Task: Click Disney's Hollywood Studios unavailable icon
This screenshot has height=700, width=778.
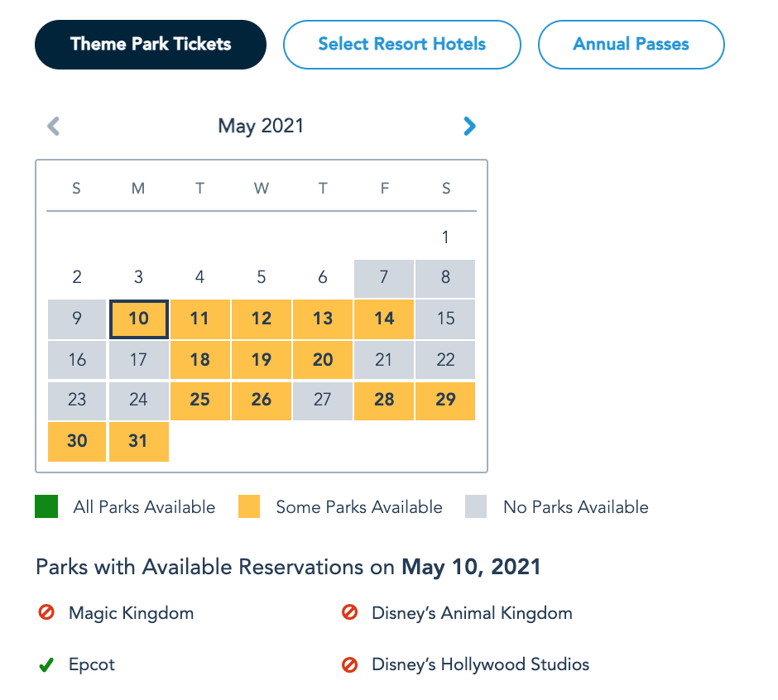Action: coord(349,664)
